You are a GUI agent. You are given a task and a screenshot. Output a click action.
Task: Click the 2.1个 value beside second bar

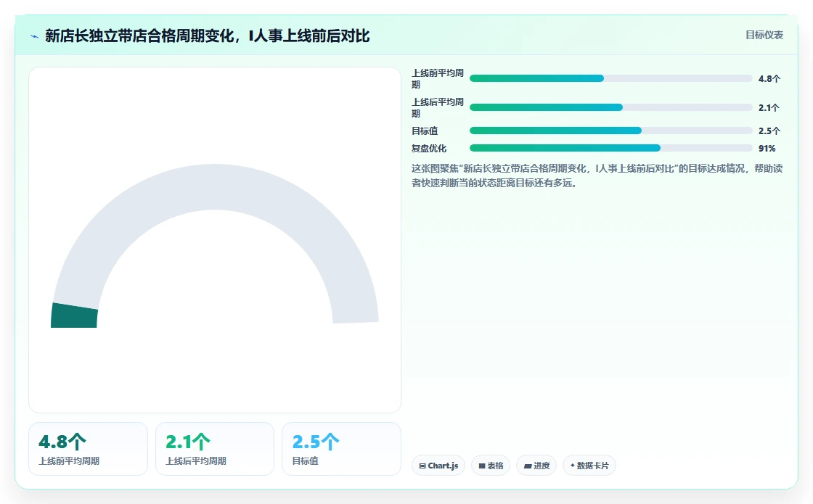pyautogui.click(x=769, y=108)
